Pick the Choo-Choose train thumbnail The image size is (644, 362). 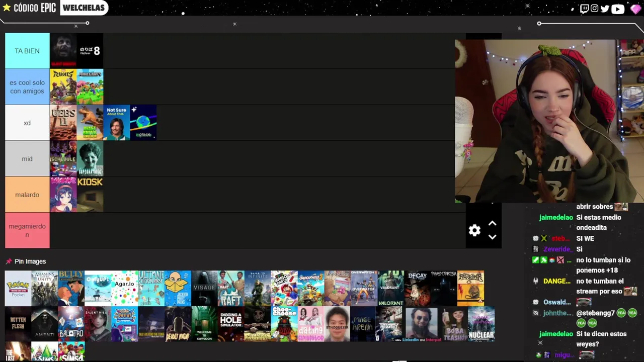pos(284,324)
